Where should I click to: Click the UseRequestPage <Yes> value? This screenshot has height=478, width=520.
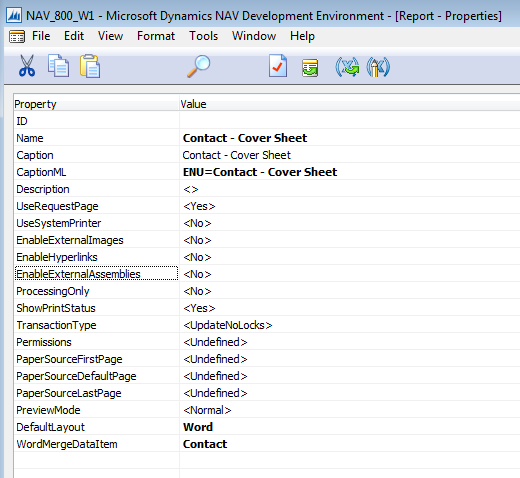tap(199, 206)
